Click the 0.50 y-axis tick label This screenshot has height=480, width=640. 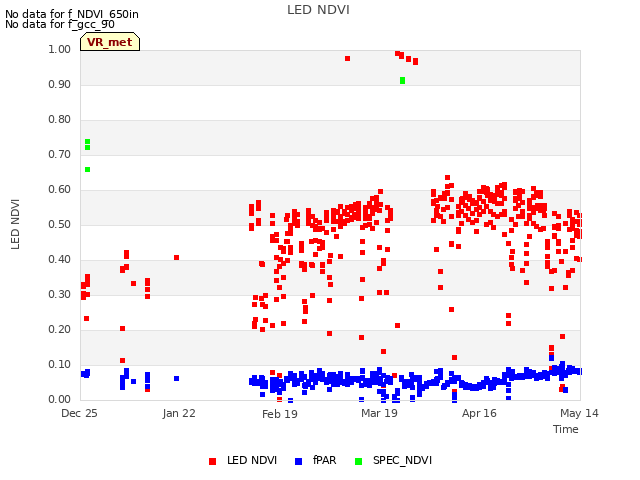click(x=60, y=224)
